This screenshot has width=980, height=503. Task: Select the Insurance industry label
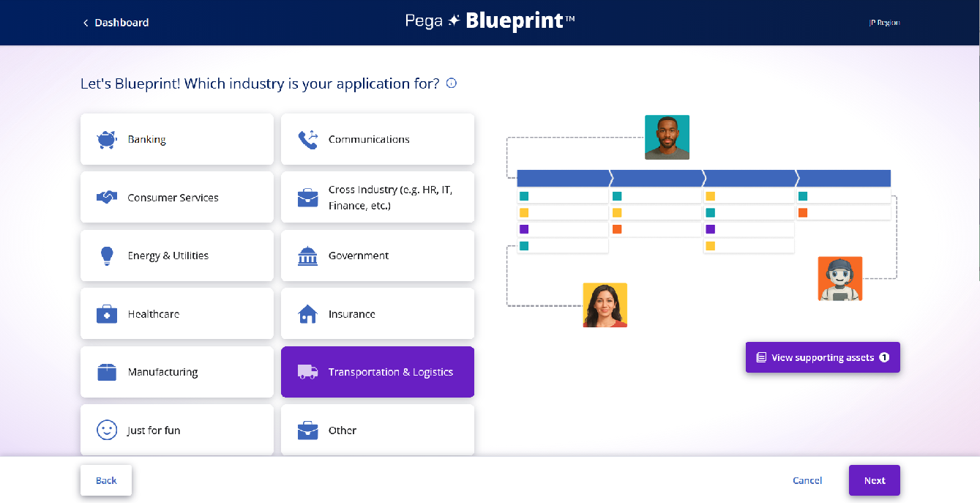352,314
